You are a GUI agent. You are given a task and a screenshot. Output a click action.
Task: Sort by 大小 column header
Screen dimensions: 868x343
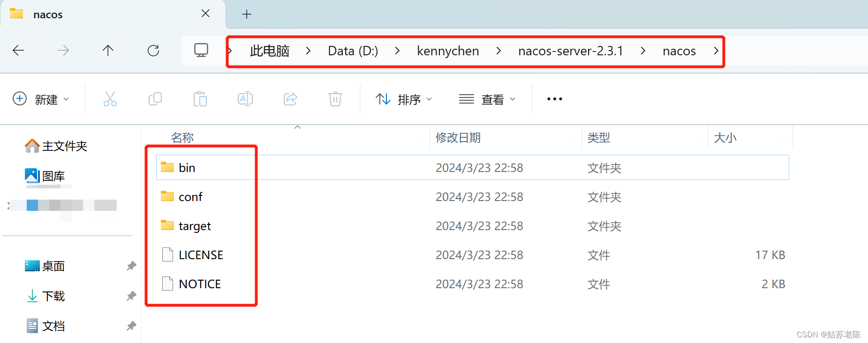pyautogui.click(x=725, y=137)
